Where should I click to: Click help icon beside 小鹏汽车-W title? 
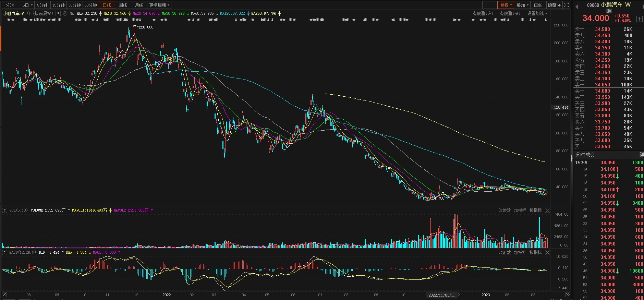(58, 14)
